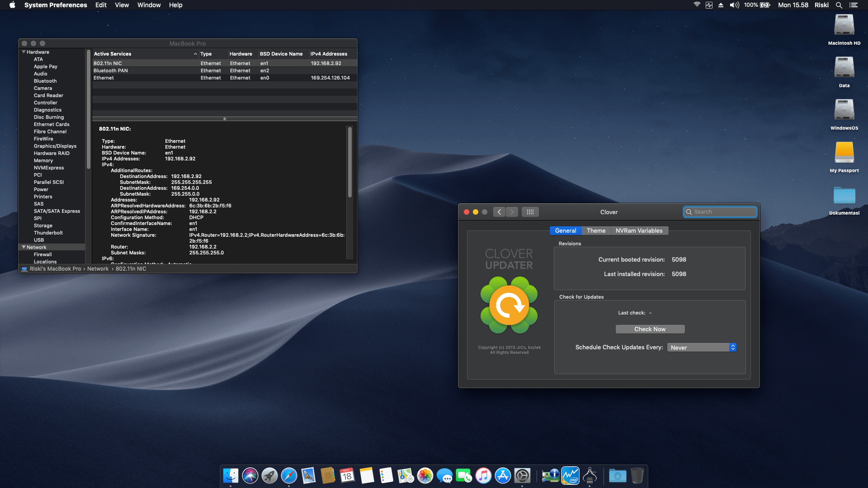Collapse the Network tree section
The image size is (868, 488).
[24, 247]
